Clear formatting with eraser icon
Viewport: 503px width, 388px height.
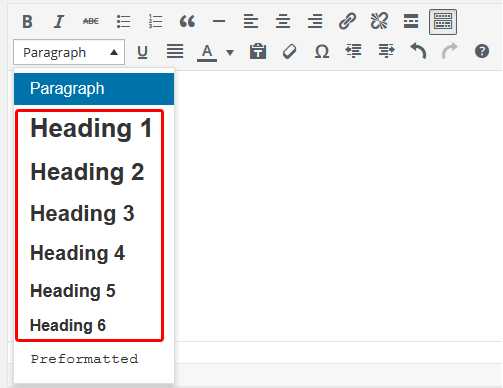point(289,52)
